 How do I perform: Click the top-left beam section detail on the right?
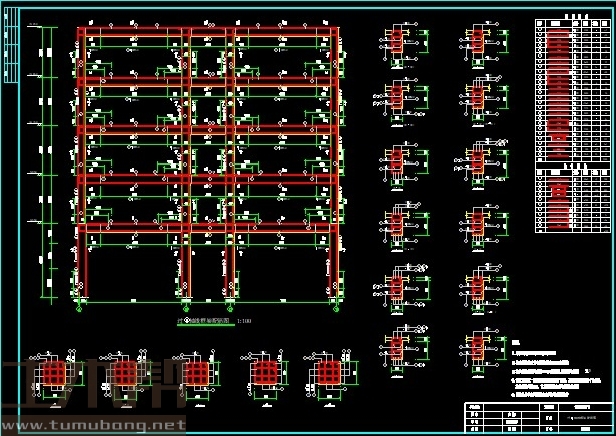[396, 41]
